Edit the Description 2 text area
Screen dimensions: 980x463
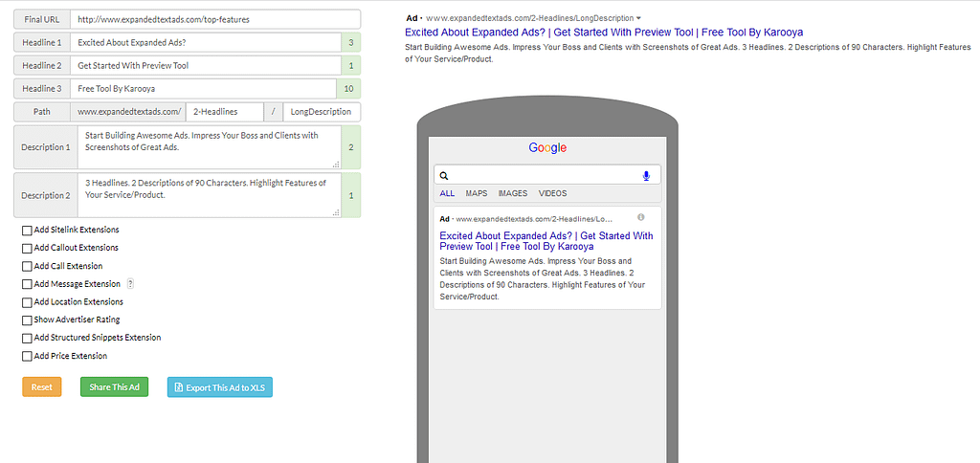pos(210,195)
